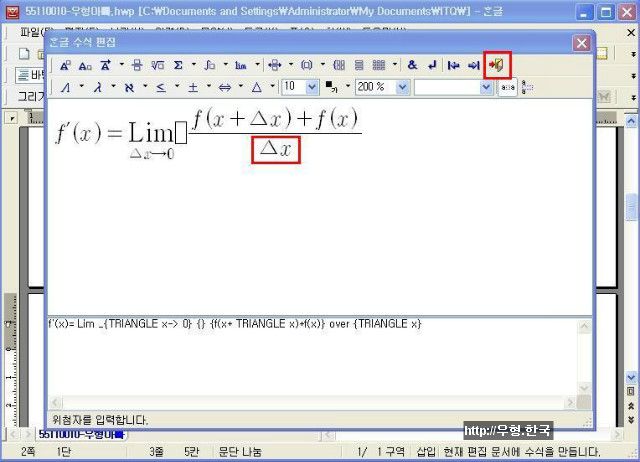Image resolution: width=640 pixels, height=462 pixels.
Task: Click the relation arrows template icon
Action: [x=275, y=65]
